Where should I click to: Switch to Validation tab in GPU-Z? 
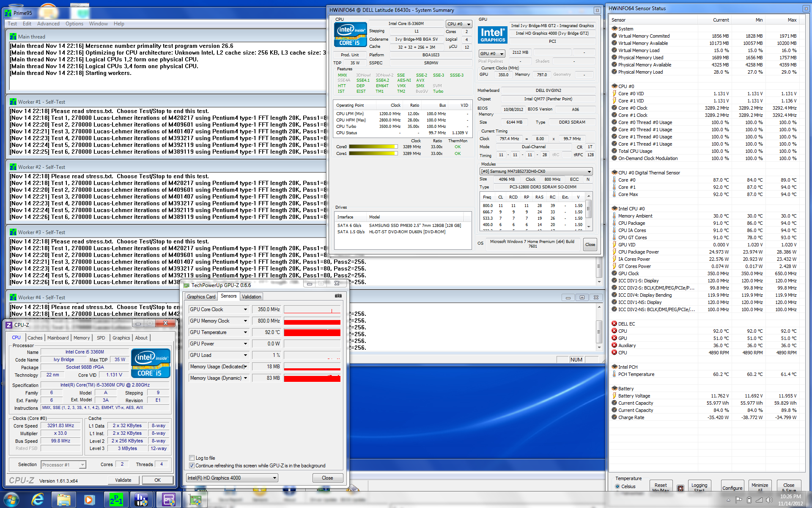click(252, 297)
